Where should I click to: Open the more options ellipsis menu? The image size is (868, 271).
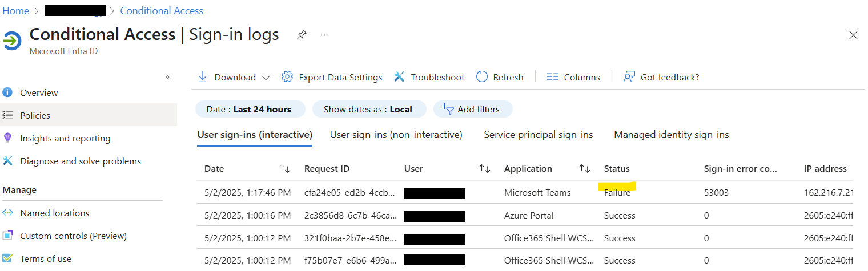tap(324, 35)
